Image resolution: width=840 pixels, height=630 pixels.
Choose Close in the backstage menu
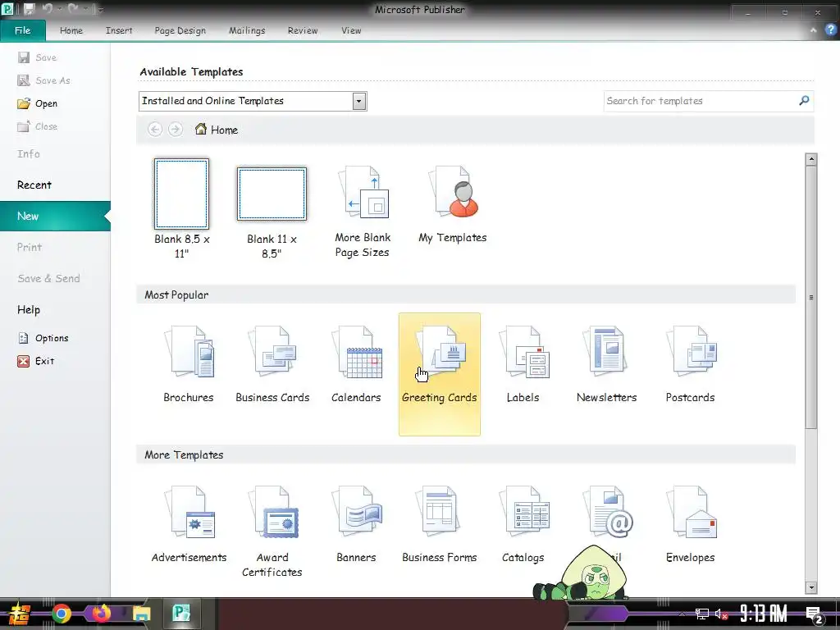38,126
